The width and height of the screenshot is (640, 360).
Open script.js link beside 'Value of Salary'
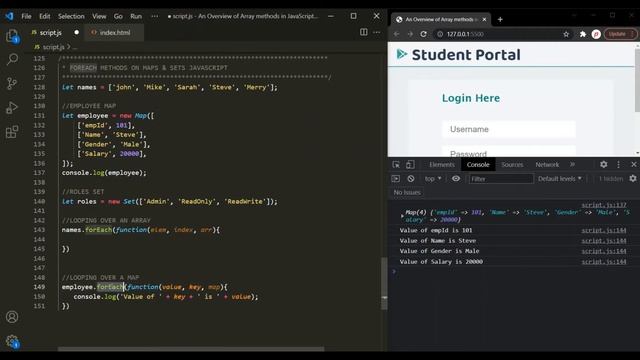click(604, 262)
